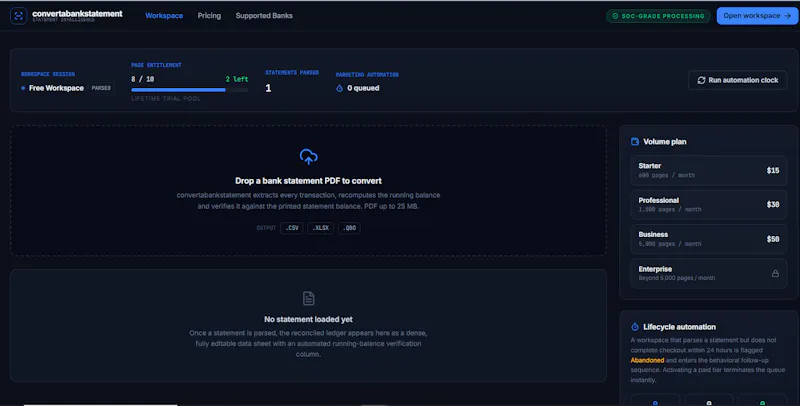Click the convertabankstatement logo icon
Image resolution: width=800 pixels, height=406 pixels.
pyautogui.click(x=18, y=16)
